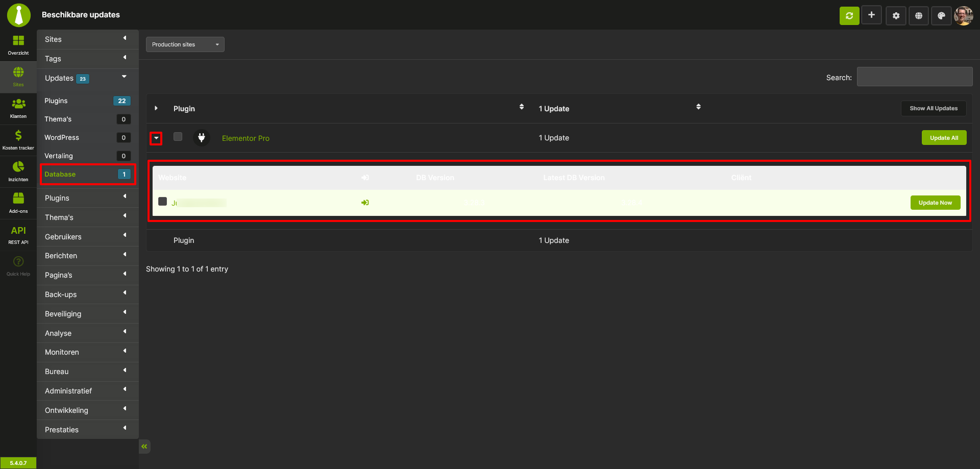Open the color palette theme icon
980x469 pixels.
(x=941, y=16)
